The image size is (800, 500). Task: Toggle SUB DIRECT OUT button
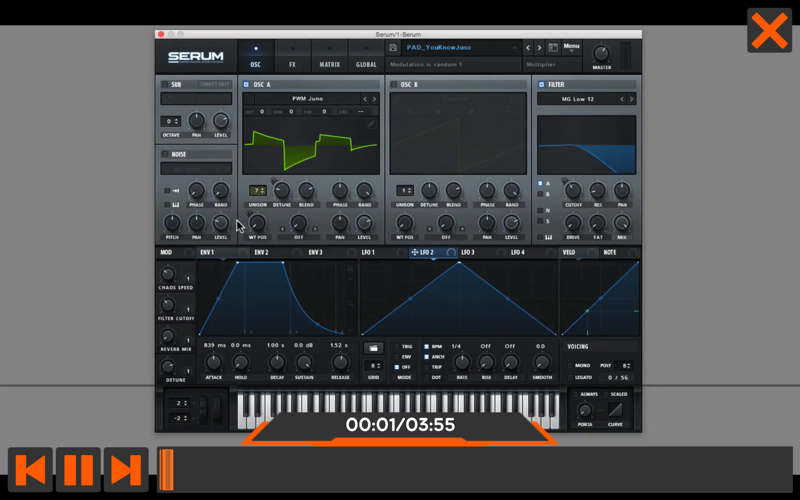pyautogui.click(x=215, y=85)
